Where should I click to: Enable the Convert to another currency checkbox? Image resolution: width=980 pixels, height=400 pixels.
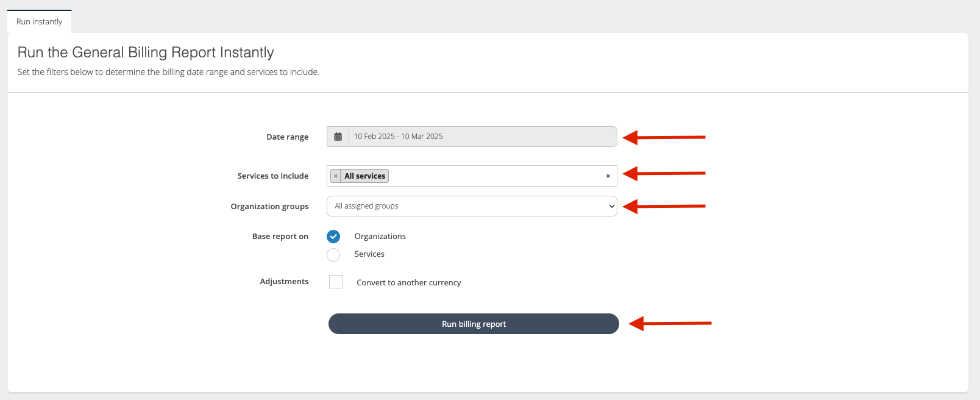(336, 282)
